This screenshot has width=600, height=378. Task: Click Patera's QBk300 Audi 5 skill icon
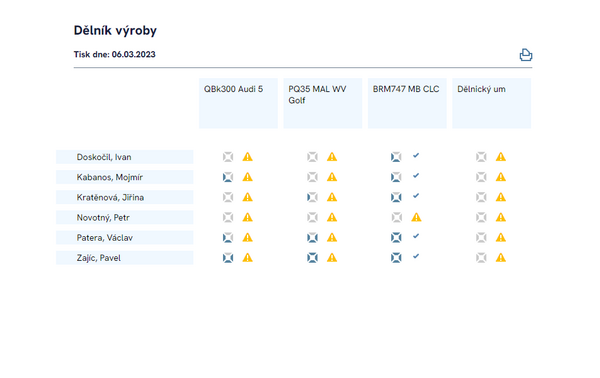tap(228, 238)
